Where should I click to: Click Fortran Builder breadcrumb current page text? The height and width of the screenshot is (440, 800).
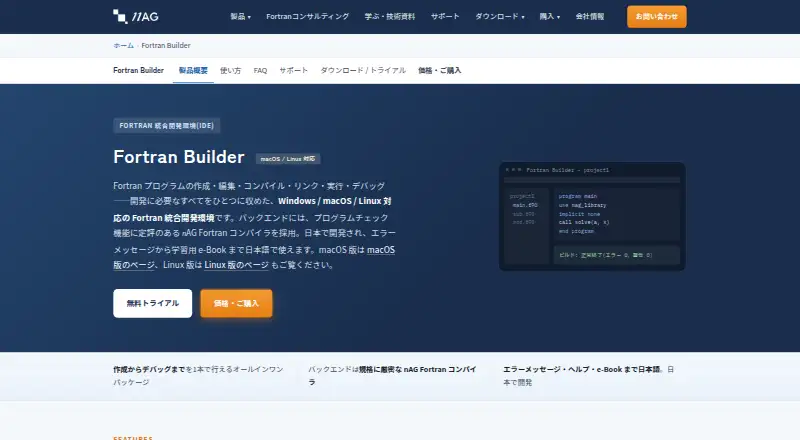[x=166, y=45]
